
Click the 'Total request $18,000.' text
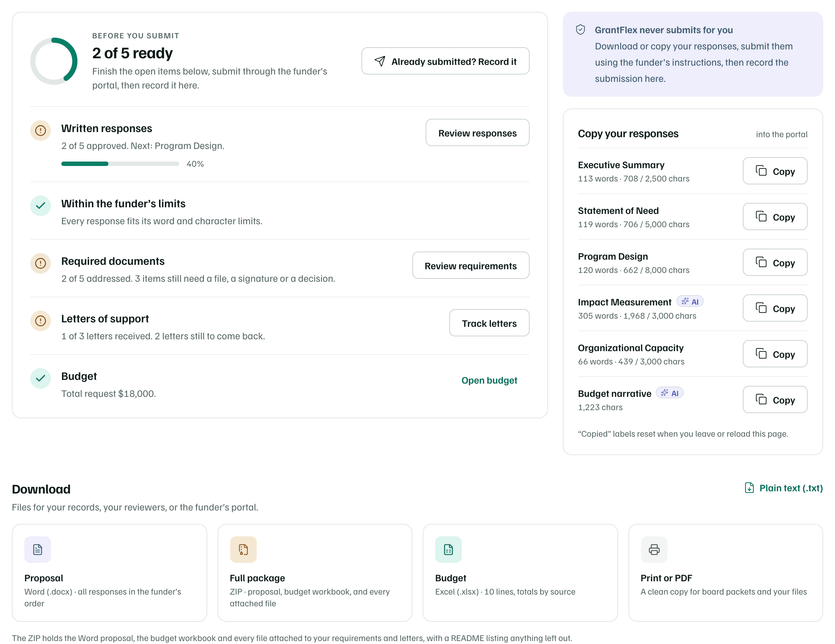pyautogui.click(x=108, y=394)
